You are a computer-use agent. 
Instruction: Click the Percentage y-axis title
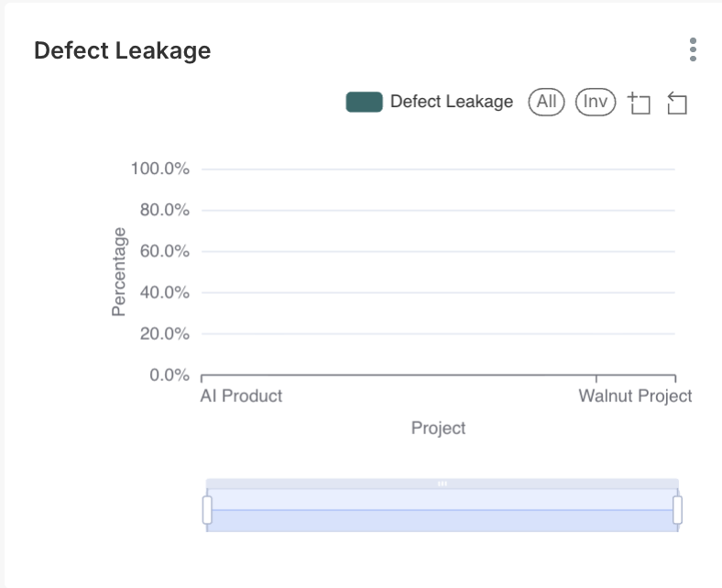(119, 273)
